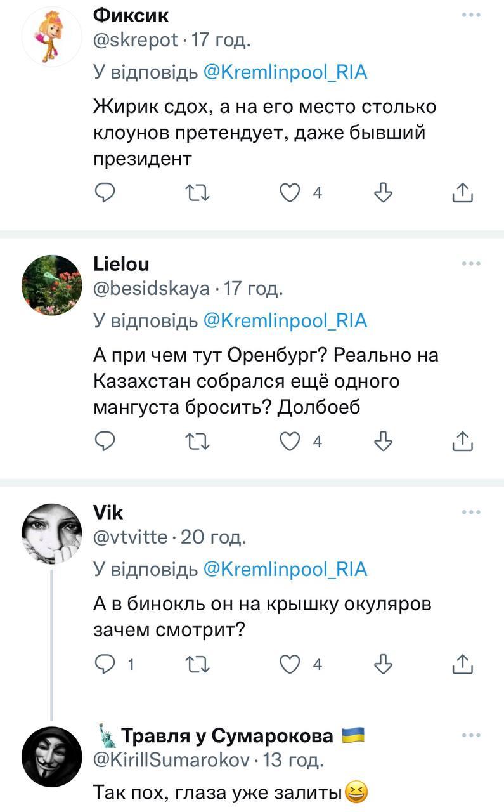Viewport: 504px width, 812px height.
Task: Reply to Lielou's tweet
Action: 105,440
